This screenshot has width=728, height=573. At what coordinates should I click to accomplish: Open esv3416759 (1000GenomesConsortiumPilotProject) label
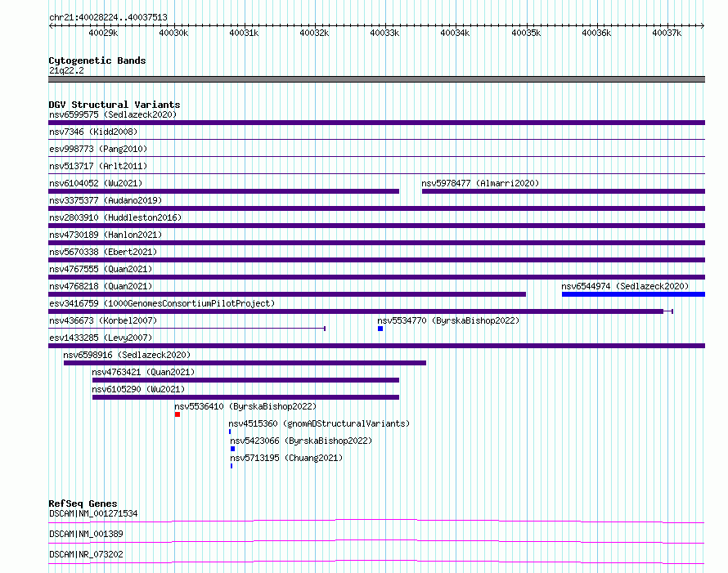point(162,303)
